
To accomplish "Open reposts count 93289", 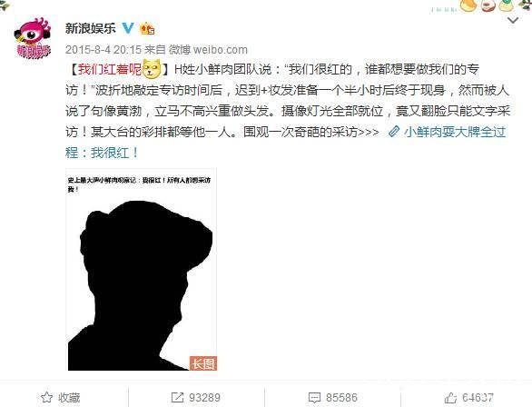I will pyautogui.click(x=204, y=398).
